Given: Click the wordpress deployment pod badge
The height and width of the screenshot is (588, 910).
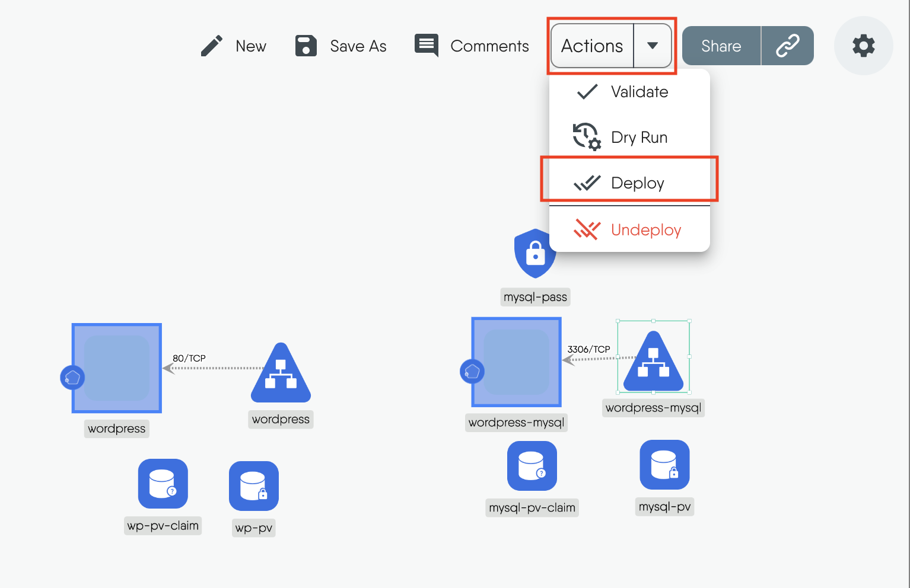Looking at the screenshot, I should click(72, 378).
